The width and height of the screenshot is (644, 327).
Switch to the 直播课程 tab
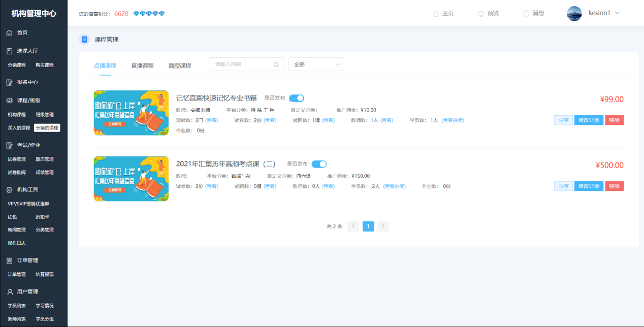pos(142,65)
